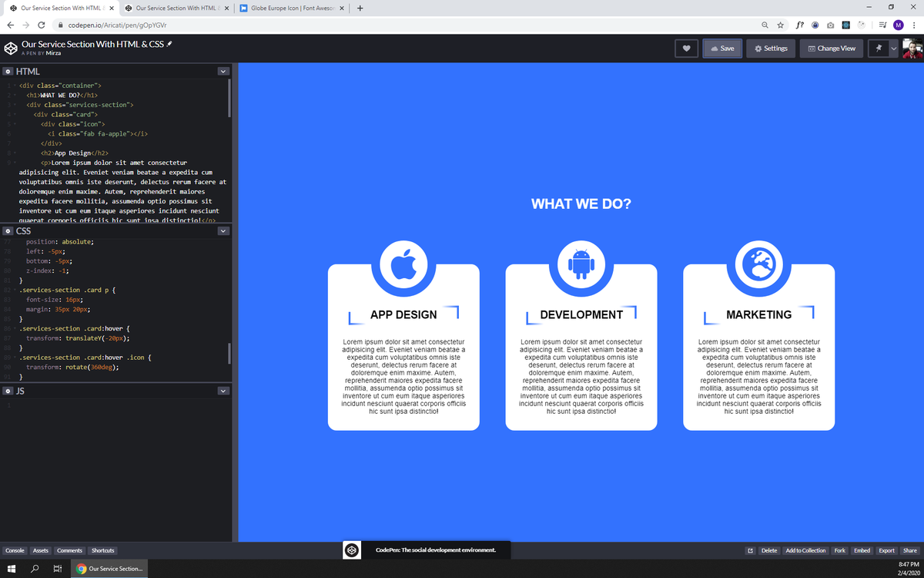Click the WHAT WE DO? heading in preview
Viewport: 924px width, 578px height.
click(x=581, y=204)
